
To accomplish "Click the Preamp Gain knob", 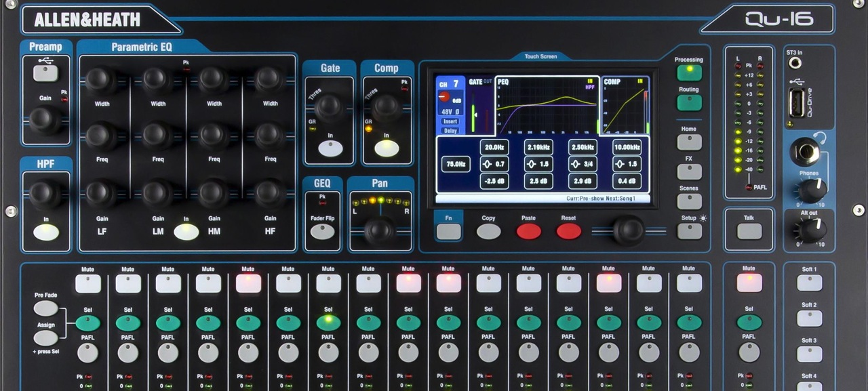I will click(x=45, y=120).
